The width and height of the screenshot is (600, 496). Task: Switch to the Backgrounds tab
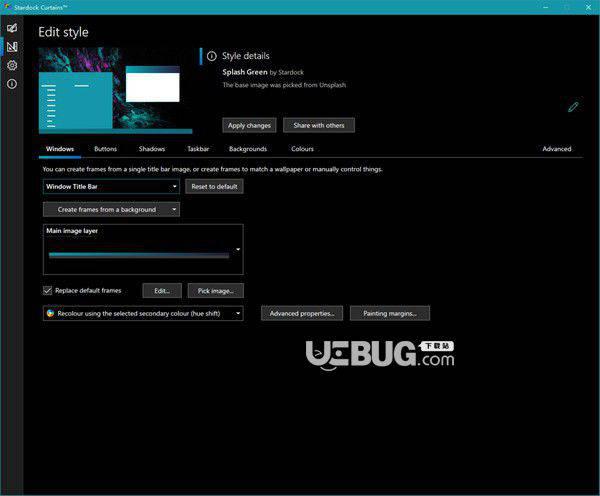point(248,149)
